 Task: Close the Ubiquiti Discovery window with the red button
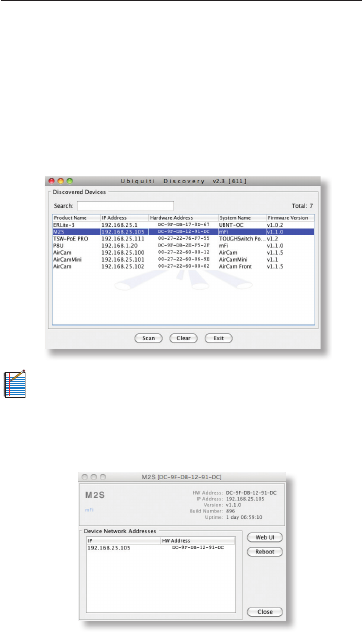[52, 181]
